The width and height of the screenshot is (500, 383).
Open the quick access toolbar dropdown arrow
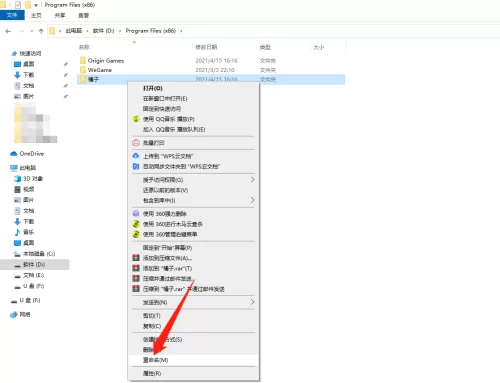tap(36, 5)
